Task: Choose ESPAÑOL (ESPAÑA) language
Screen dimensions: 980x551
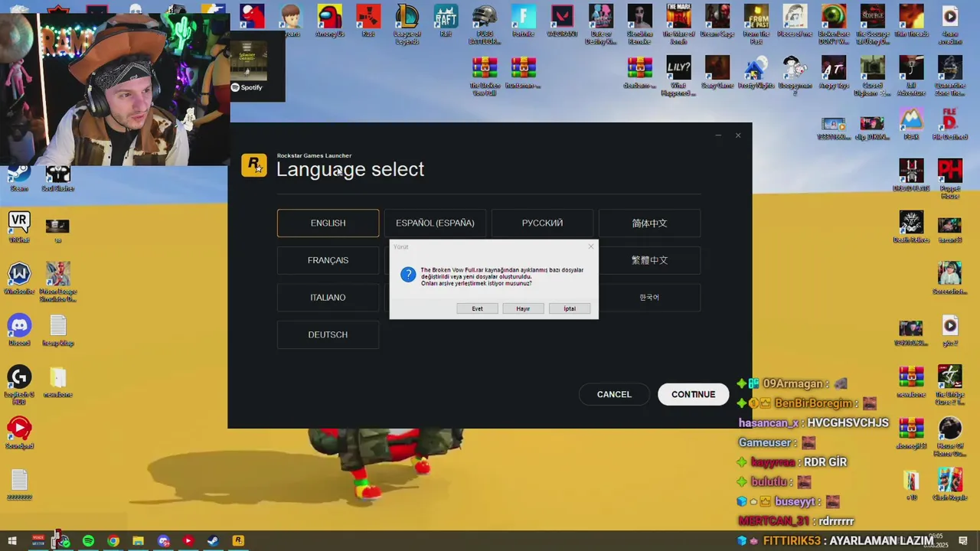Action: pyautogui.click(x=435, y=223)
